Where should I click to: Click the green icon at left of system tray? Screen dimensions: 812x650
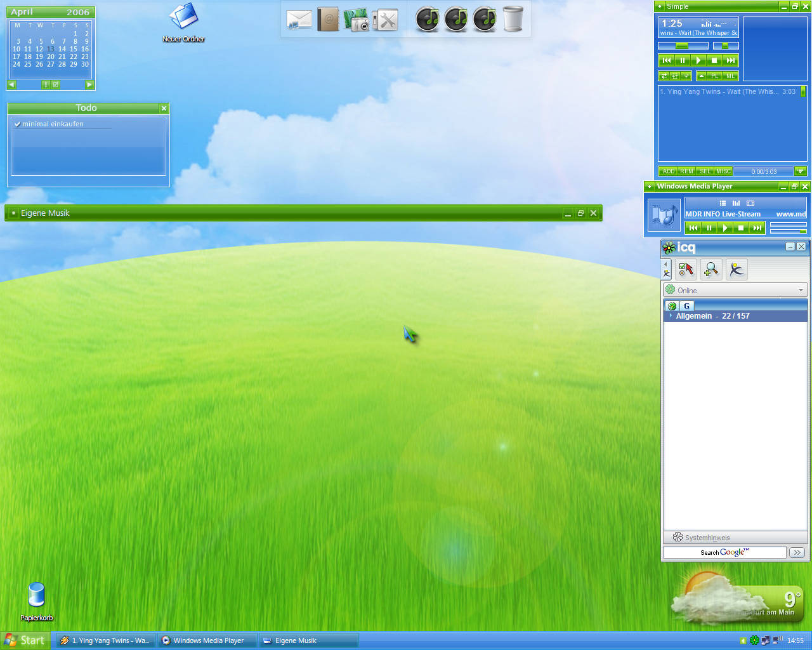tap(743, 640)
